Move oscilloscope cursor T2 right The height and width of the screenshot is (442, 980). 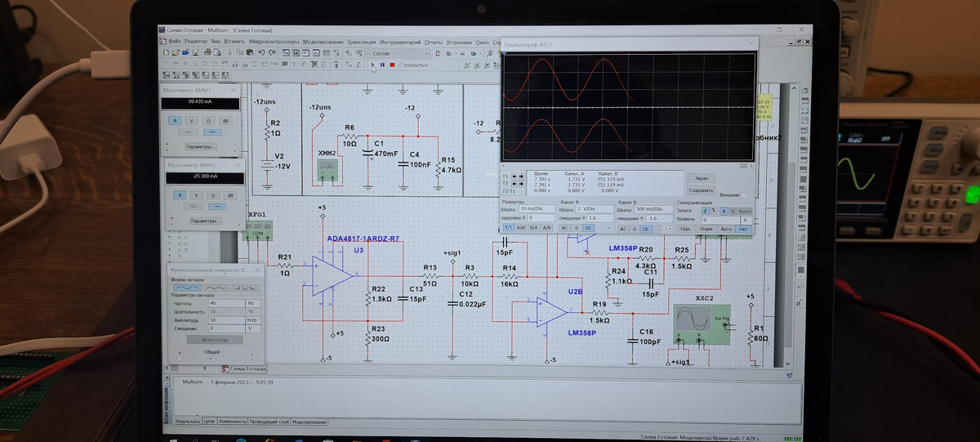[521, 184]
